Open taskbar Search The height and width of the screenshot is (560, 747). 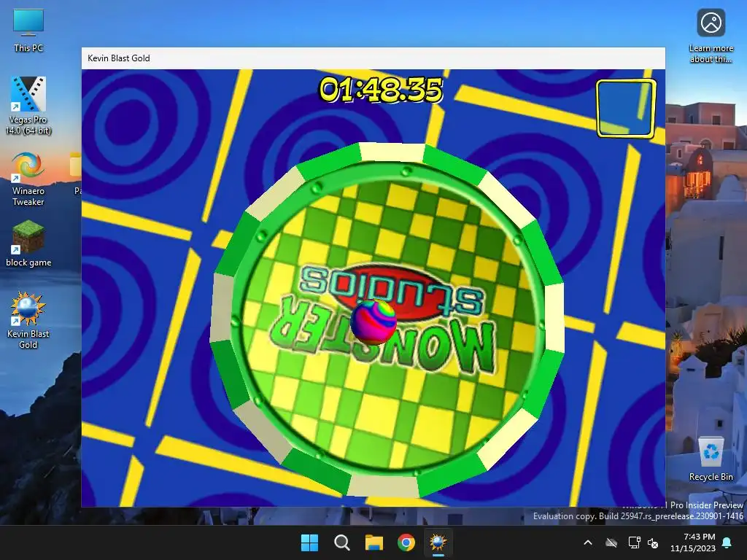[341, 542]
